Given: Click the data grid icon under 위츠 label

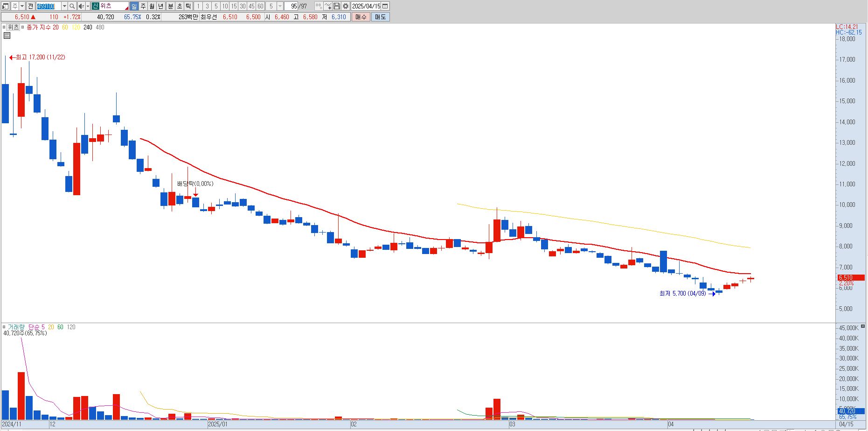Looking at the screenshot, I should [x=7, y=35].
